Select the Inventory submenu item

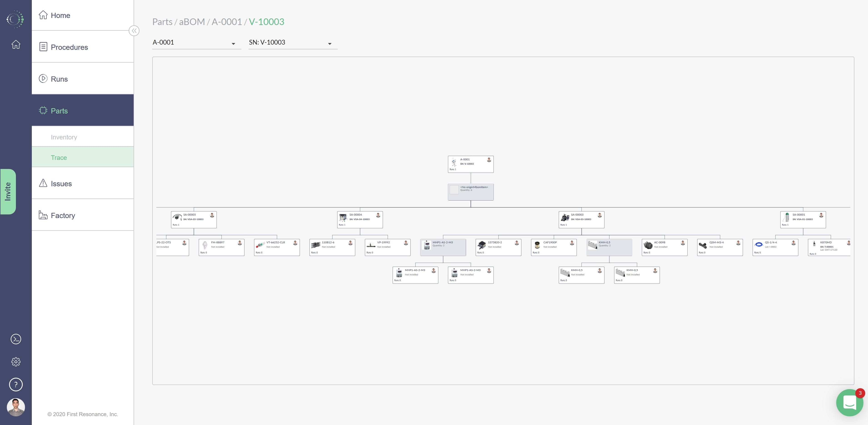(64, 137)
